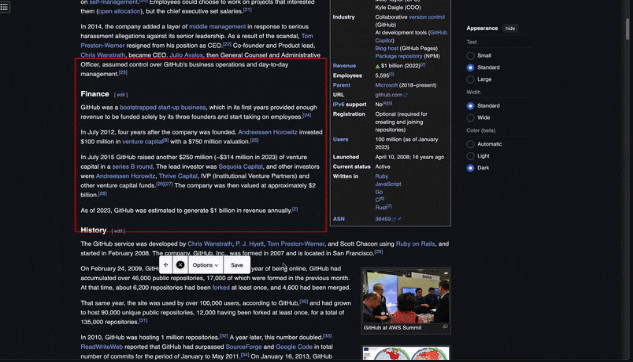633x362 pixels.
Task: Open citation 29 after San Francisco
Action: tap(379, 252)
